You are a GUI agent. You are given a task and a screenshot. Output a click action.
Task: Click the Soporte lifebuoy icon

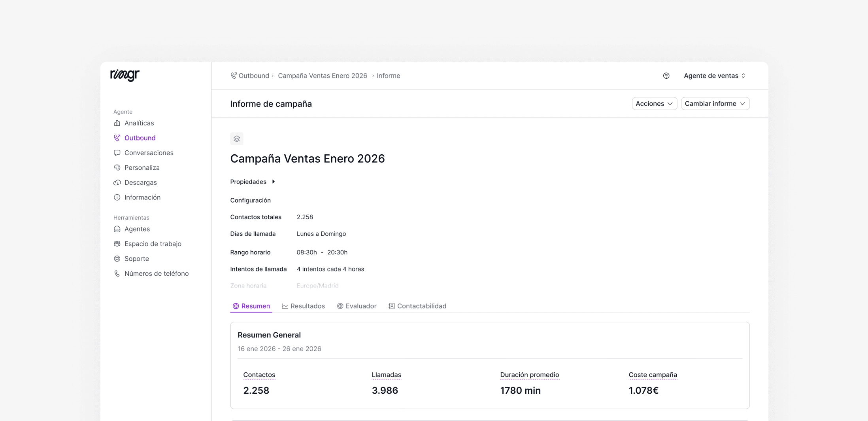click(x=117, y=259)
